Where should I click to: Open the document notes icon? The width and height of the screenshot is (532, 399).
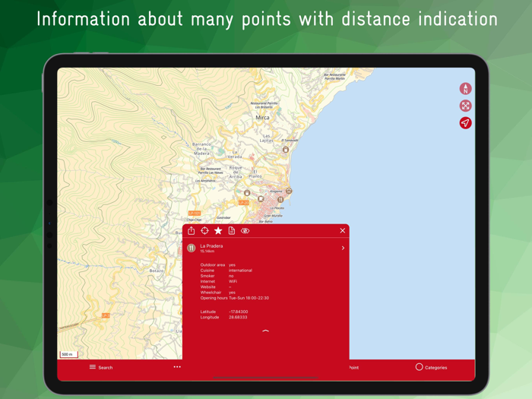coord(232,231)
